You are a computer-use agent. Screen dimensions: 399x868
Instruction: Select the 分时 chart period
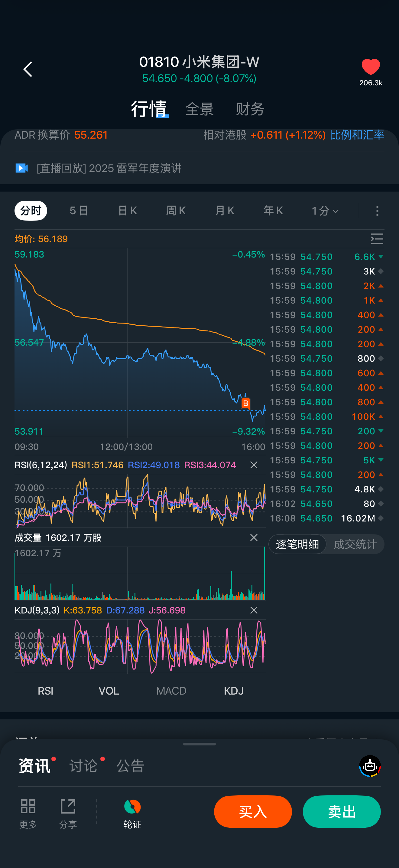(x=31, y=211)
